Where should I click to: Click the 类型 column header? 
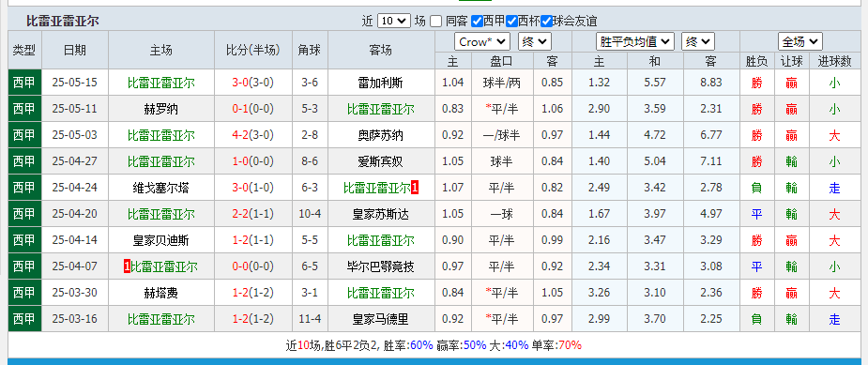point(24,50)
